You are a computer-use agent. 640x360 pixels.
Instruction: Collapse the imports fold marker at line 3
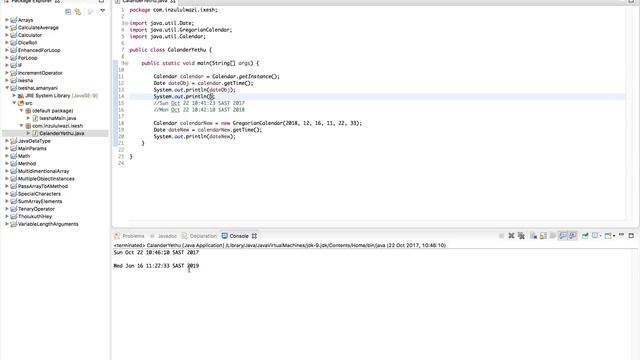point(127,23)
